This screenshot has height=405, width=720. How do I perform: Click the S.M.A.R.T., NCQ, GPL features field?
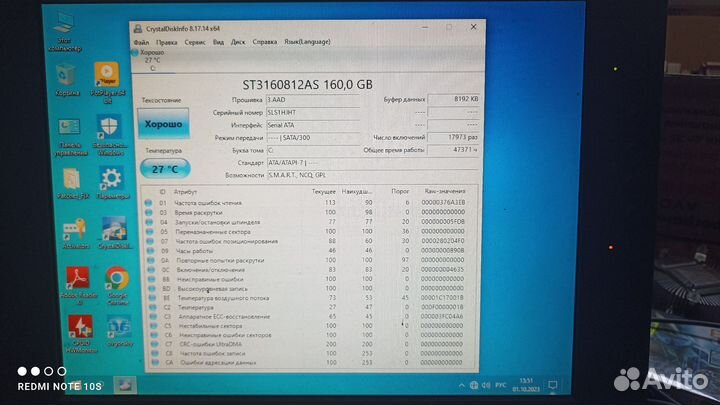tap(372, 175)
